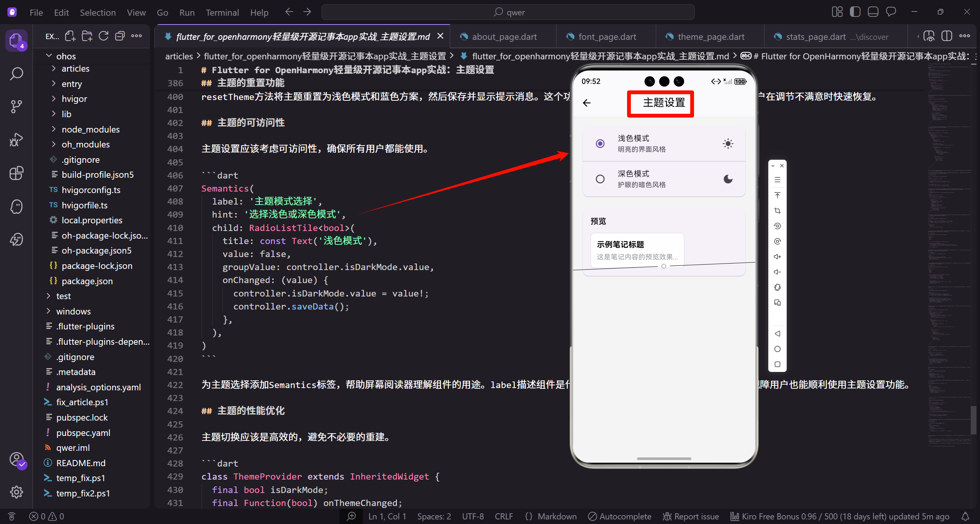Open the Manage gear icon

pyautogui.click(x=16, y=492)
